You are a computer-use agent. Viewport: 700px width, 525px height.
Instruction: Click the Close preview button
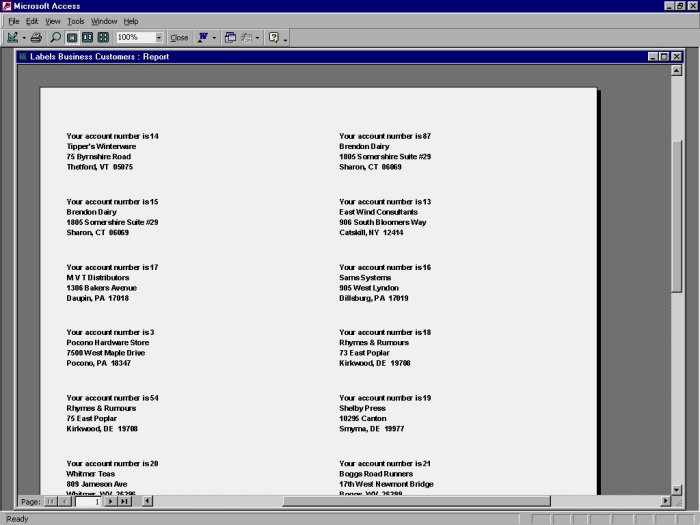(179, 37)
